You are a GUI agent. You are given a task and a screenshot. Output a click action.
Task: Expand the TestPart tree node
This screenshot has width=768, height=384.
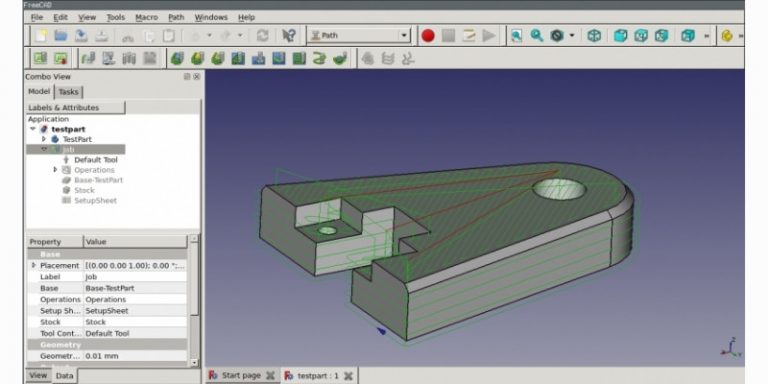point(44,139)
